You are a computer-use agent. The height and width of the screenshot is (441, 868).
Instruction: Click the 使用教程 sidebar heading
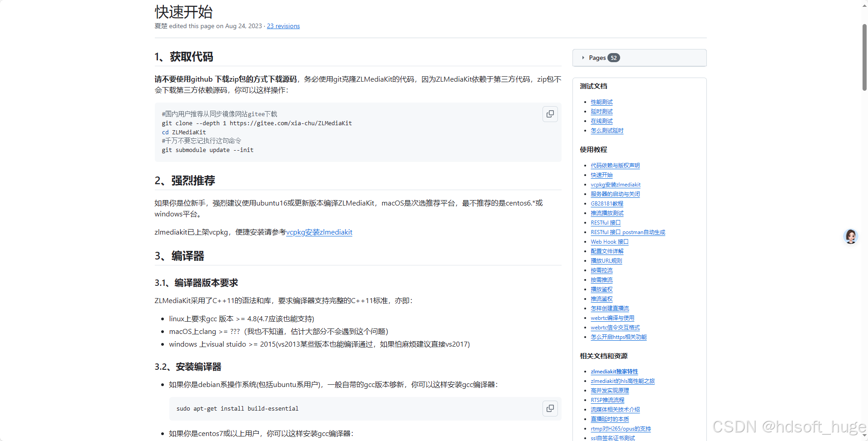593,150
